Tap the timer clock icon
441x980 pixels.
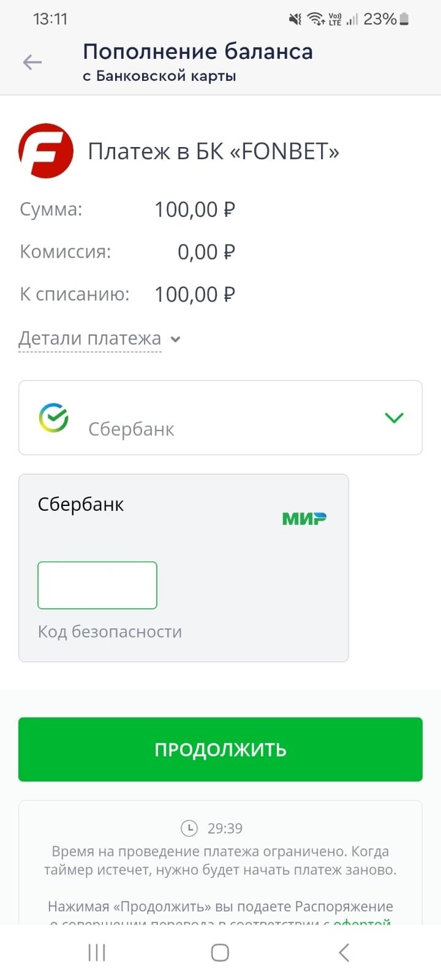pyautogui.click(x=189, y=828)
